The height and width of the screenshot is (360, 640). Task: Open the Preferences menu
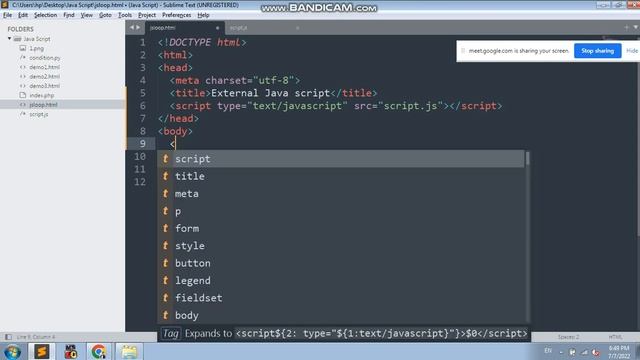click(x=176, y=15)
